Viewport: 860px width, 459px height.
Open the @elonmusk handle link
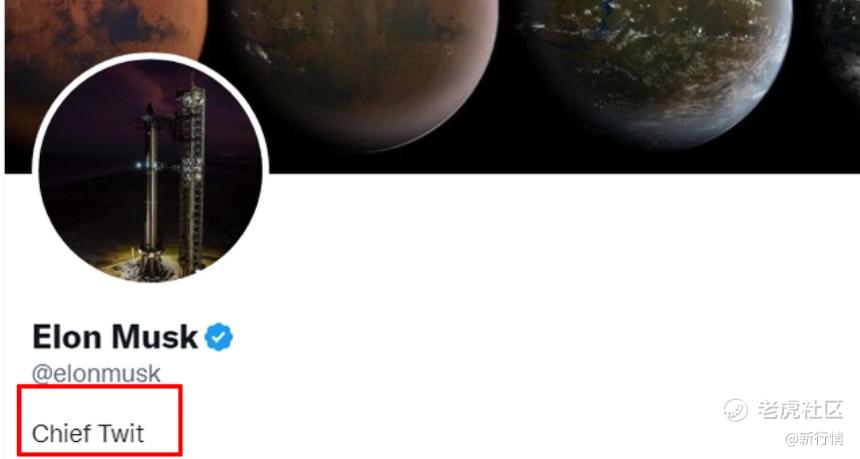click(96, 374)
